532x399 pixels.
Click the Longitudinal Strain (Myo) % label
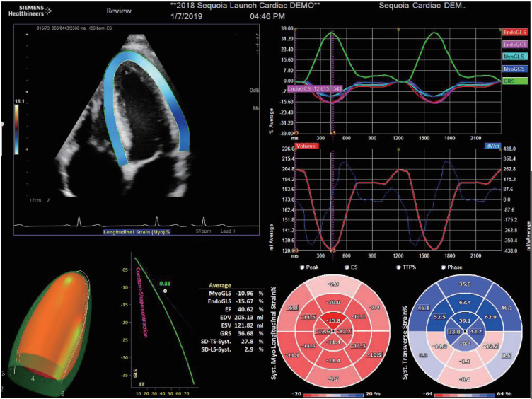coord(137,232)
